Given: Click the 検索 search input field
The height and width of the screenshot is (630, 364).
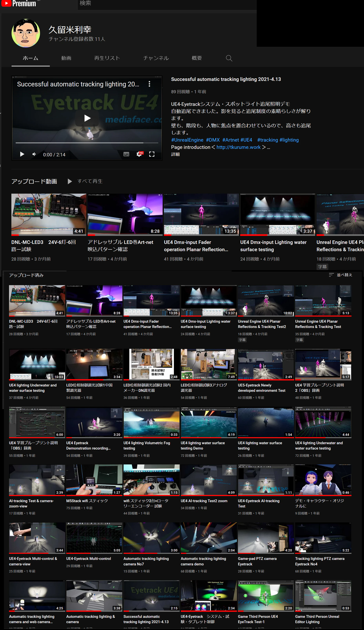Looking at the screenshot, I should [x=167, y=4].
